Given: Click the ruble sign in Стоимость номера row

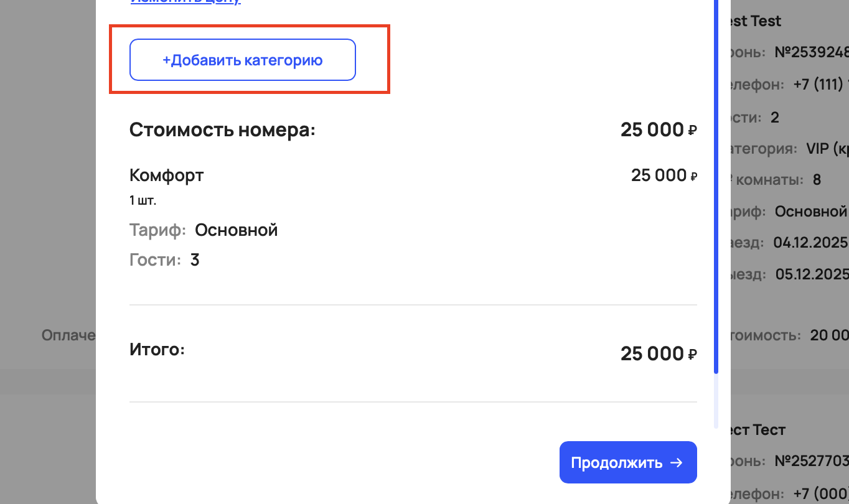Looking at the screenshot, I should 693,131.
